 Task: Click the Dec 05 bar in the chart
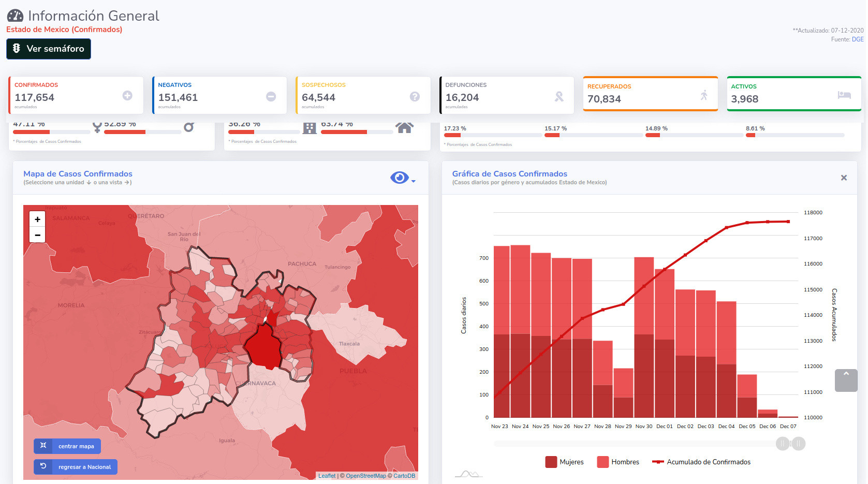[747, 396]
